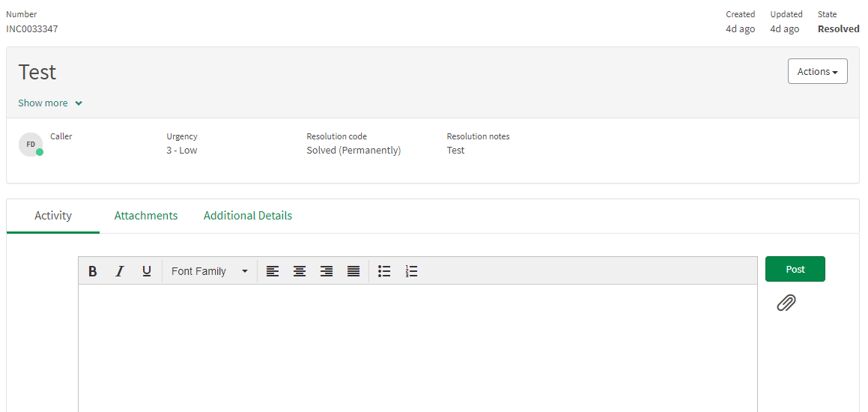The image size is (868, 412).
Task: Align text to the right
Action: (327, 271)
